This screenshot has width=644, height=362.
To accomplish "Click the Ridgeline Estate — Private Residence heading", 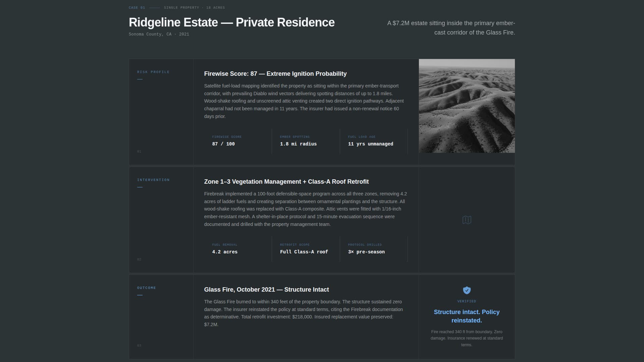I will 231,22.
